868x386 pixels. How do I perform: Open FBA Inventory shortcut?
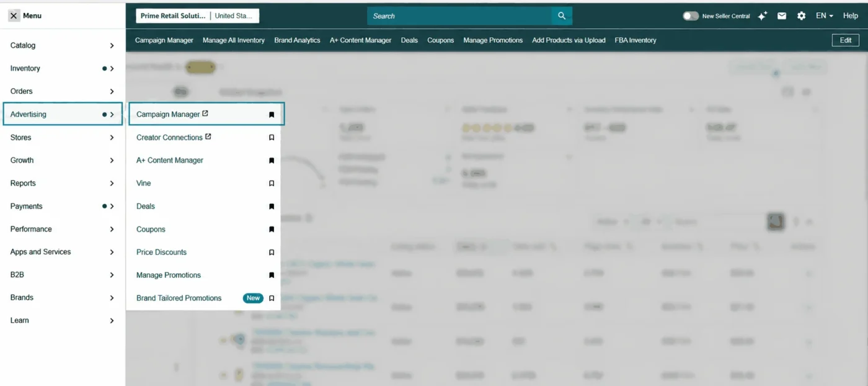(x=635, y=40)
